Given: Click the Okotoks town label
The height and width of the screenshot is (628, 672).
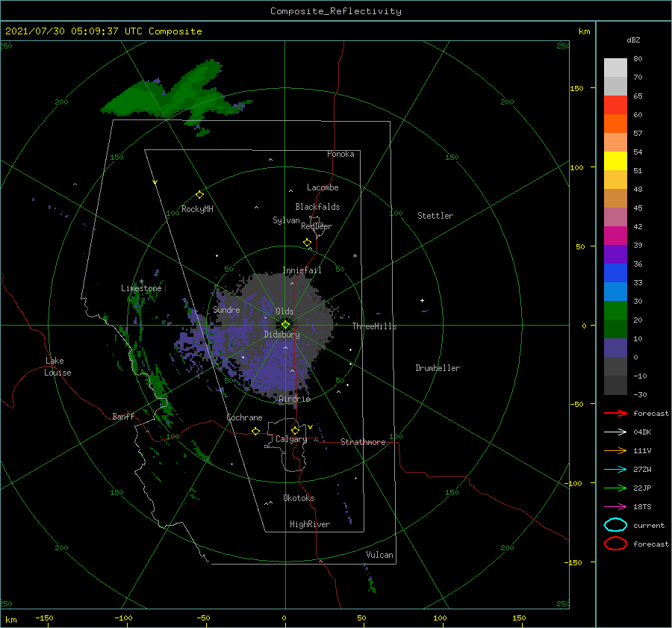Looking at the screenshot, I should click(299, 498).
